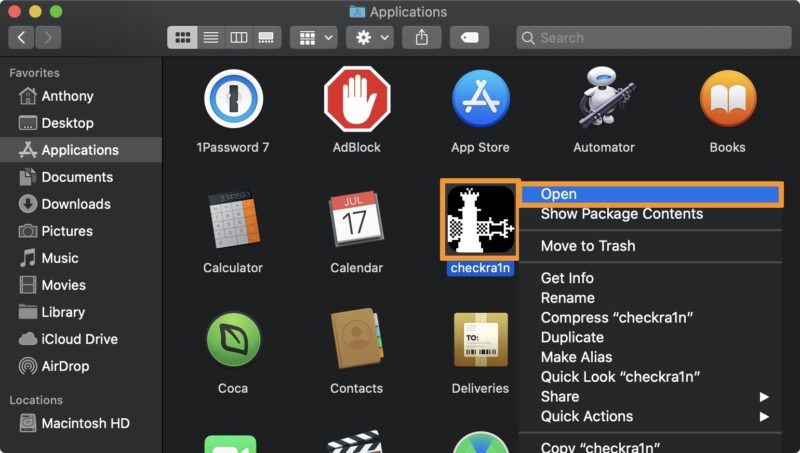Expand the group-by arrangement dropdown

coord(313,38)
